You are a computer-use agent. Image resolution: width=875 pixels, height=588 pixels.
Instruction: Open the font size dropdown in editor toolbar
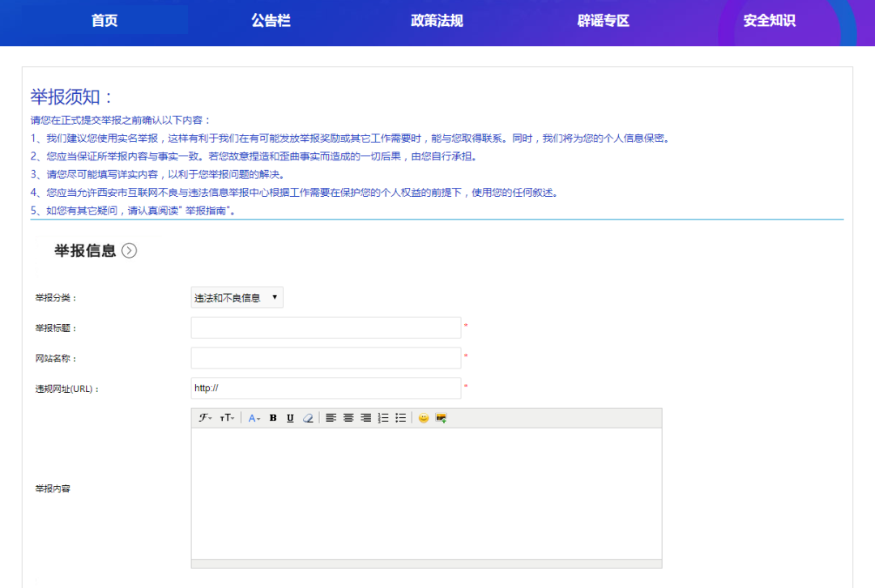coord(227,418)
